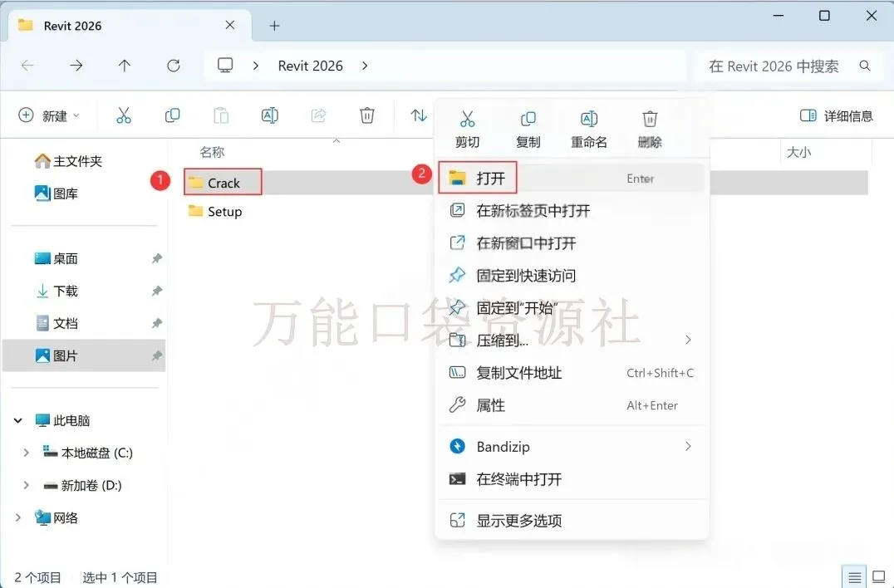Collapse the 此电脑 tree node
The width and height of the screenshot is (894, 588).
[18, 420]
